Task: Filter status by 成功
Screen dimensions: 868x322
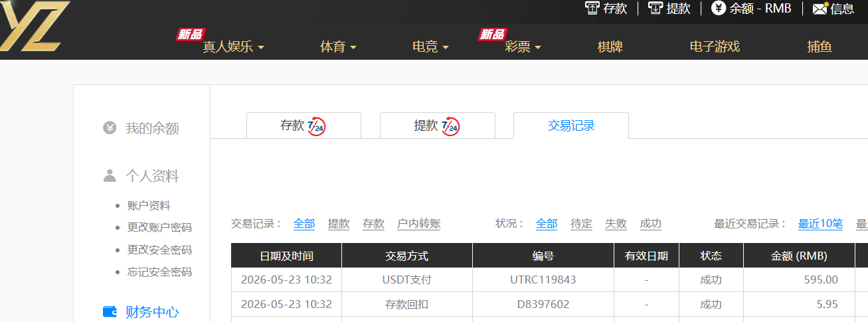Action: [650, 224]
